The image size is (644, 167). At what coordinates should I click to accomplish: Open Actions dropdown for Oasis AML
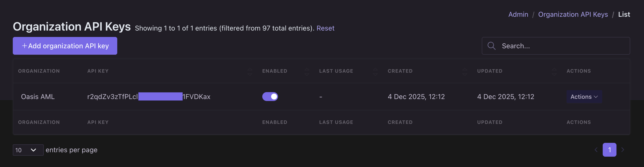[584, 97]
